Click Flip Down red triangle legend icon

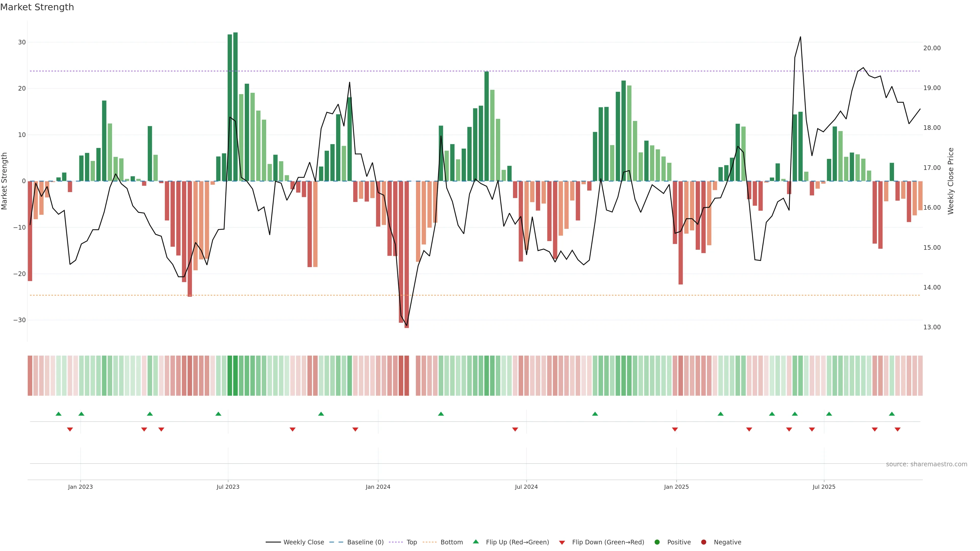[562, 543]
